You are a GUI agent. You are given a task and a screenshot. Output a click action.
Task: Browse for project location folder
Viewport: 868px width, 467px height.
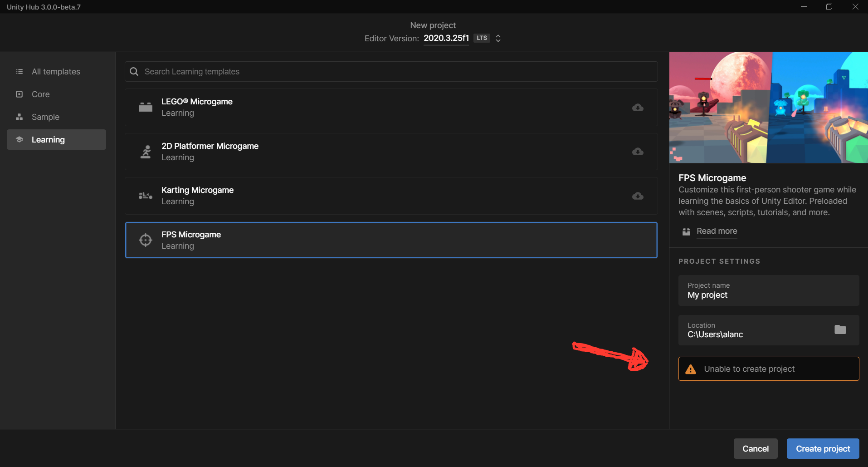840,329
